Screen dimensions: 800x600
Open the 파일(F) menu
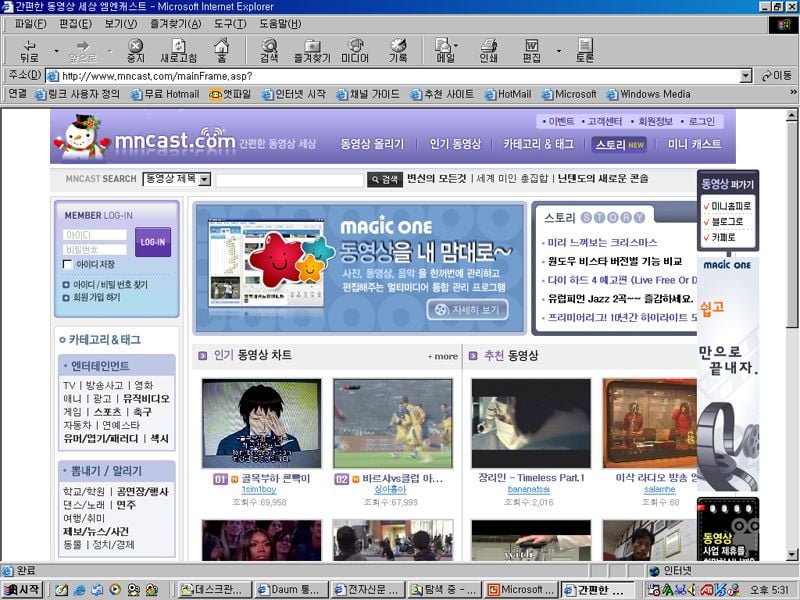point(31,23)
